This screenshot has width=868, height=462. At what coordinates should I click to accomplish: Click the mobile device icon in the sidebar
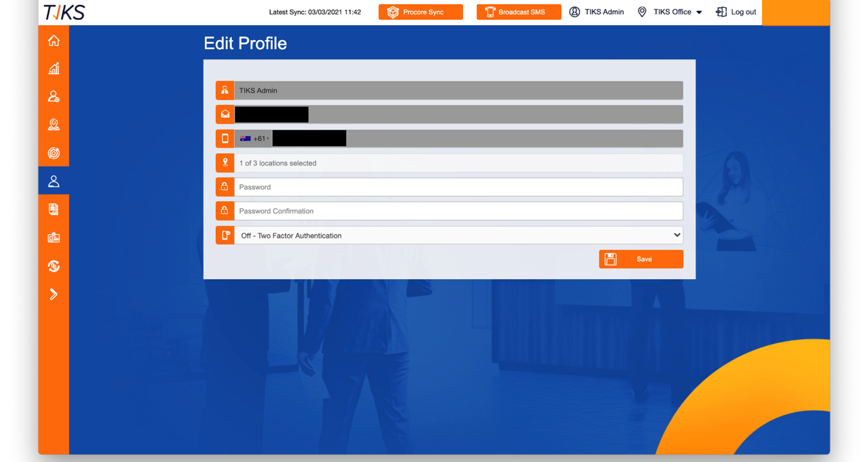pos(54,209)
